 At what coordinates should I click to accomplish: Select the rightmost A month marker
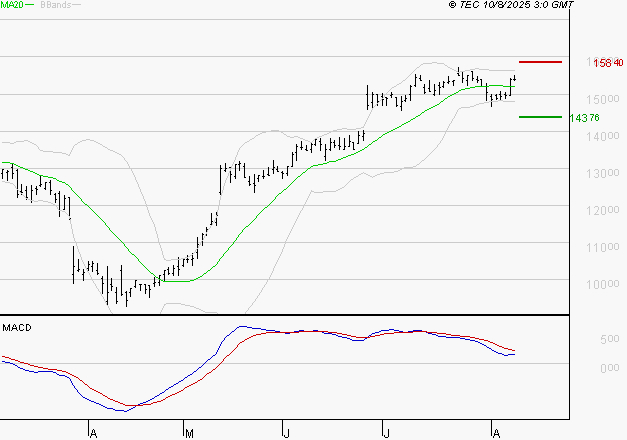[x=495, y=432]
